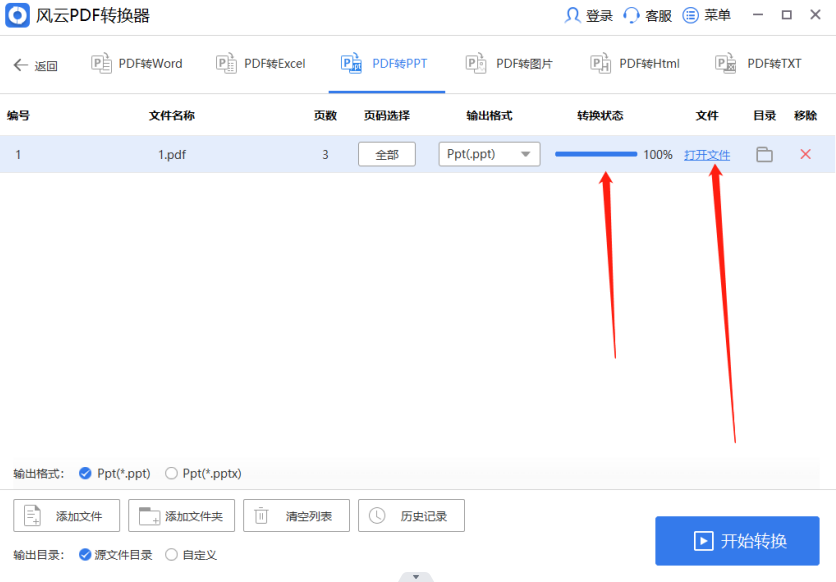Screen dimensions: 836x582
Task: Click the 添加文件夹 button label
Action: point(194,516)
